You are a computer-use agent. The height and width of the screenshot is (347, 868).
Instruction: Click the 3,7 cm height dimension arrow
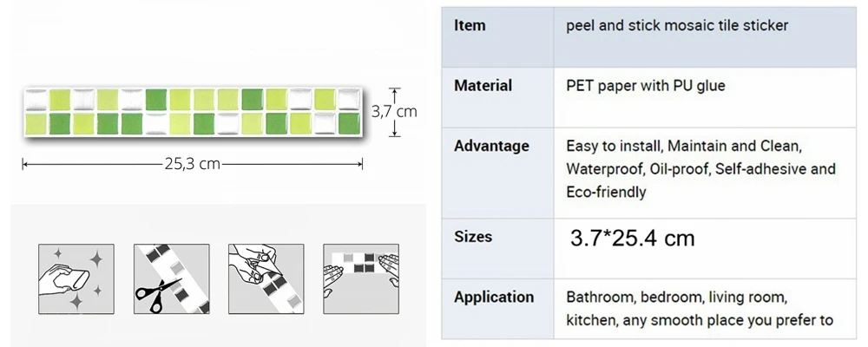pyautogui.click(x=394, y=112)
